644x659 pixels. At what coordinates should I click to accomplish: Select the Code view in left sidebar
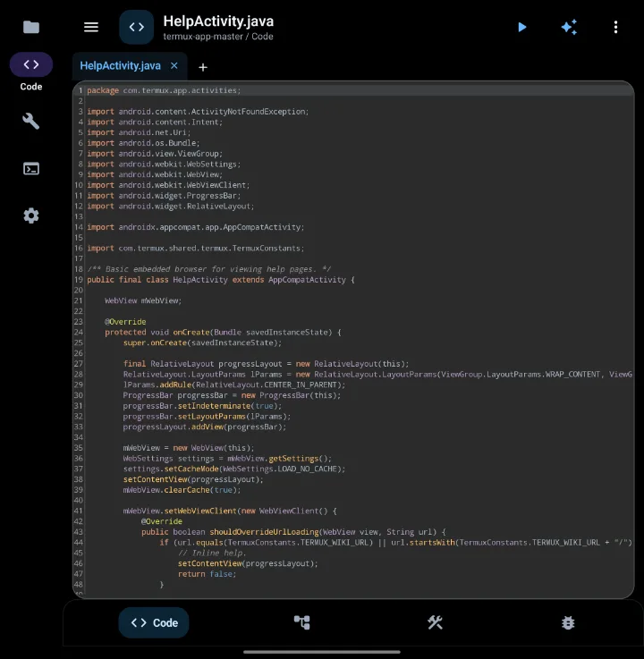[x=31, y=64]
